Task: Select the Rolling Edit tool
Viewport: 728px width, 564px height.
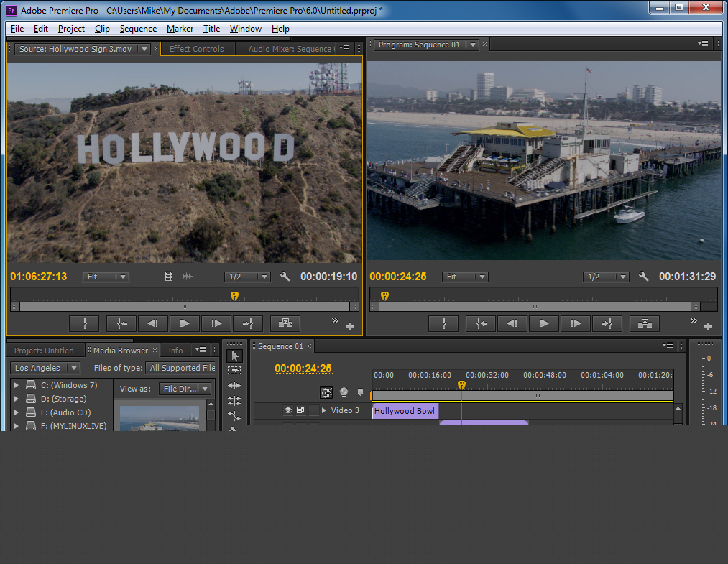Action: tap(235, 400)
